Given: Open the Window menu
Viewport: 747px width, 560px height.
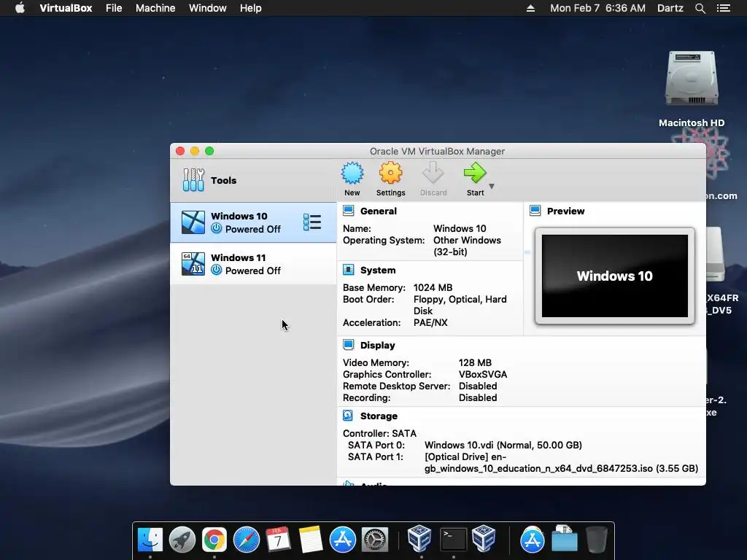Looking at the screenshot, I should pyautogui.click(x=208, y=8).
